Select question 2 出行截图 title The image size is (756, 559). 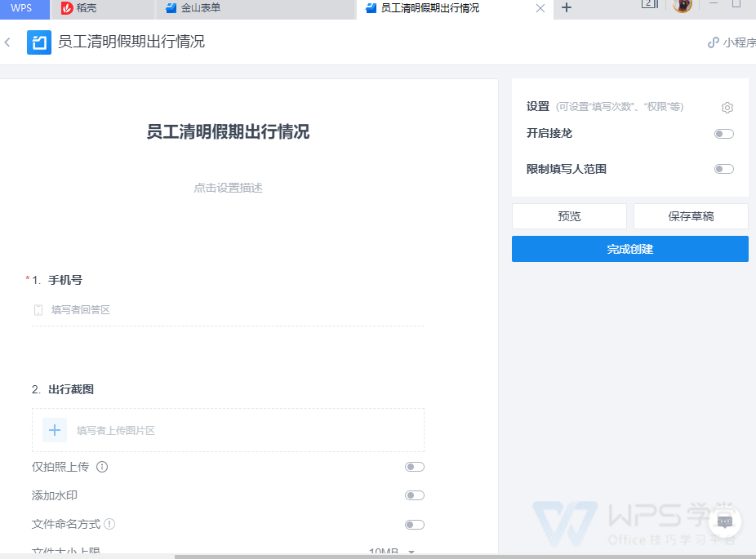click(x=71, y=389)
